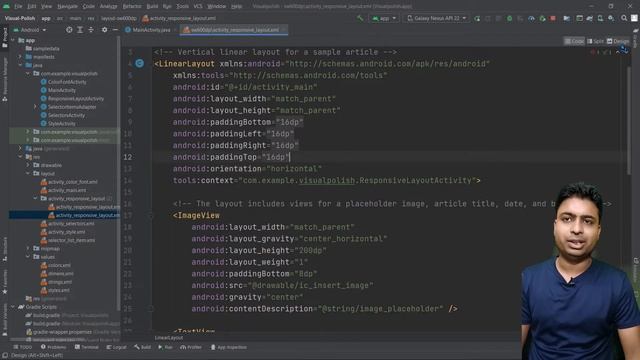
Task: Click the Select Opened File target icon
Action: point(69,30)
